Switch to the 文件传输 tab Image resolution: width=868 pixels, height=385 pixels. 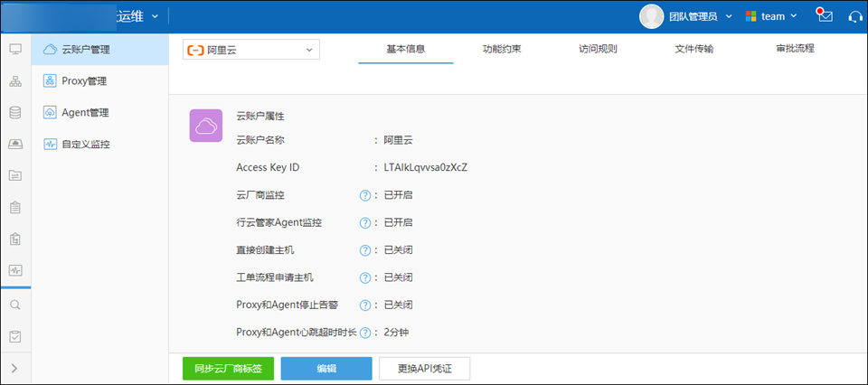(694, 49)
